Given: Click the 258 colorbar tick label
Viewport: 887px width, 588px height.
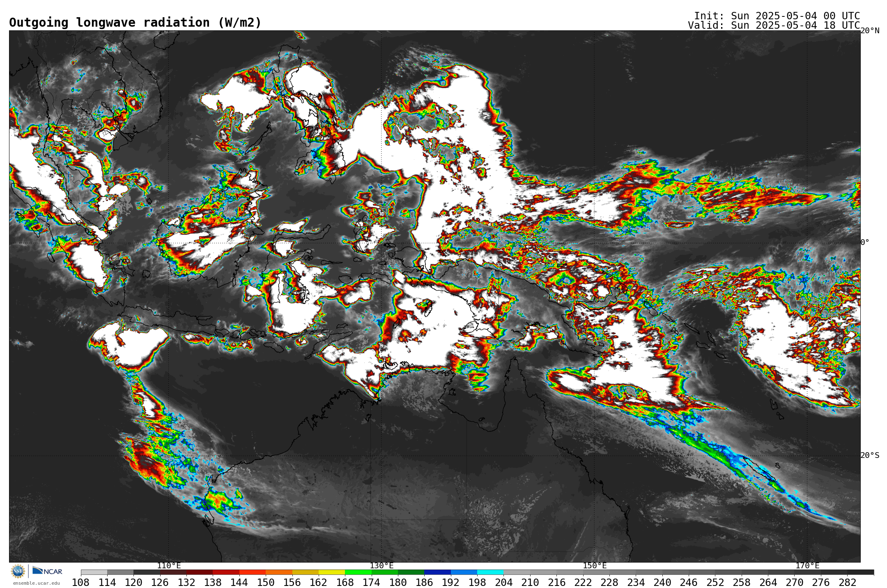Looking at the screenshot, I should click(x=742, y=583).
